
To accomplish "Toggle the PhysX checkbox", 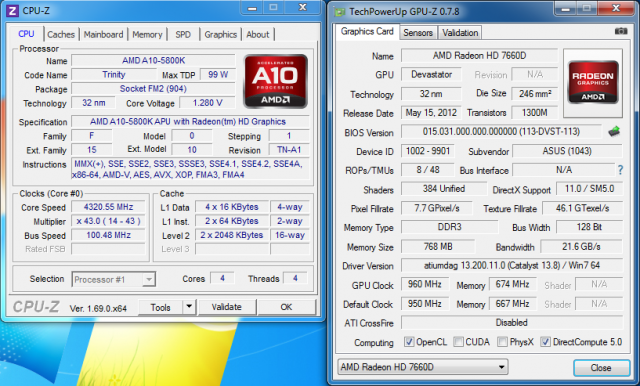I will point(502,342).
